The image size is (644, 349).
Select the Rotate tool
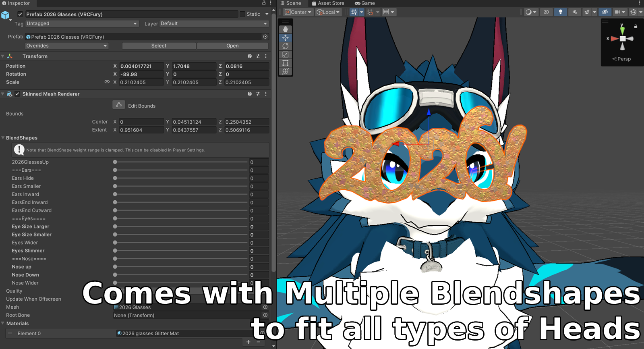pyautogui.click(x=286, y=46)
